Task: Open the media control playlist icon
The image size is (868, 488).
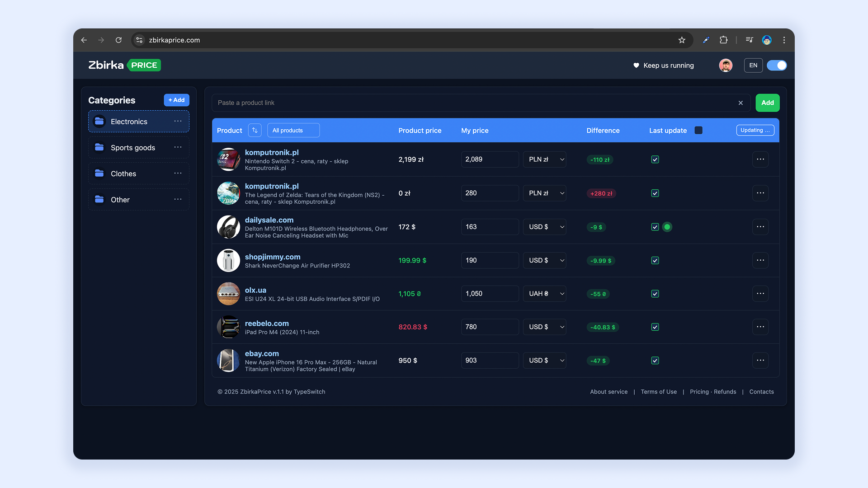Action: click(749, 40)
